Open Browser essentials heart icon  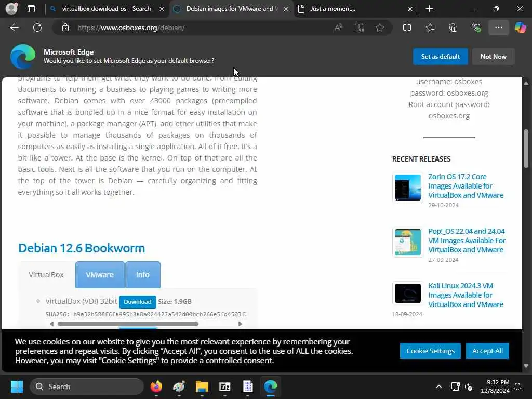point(476,28)
